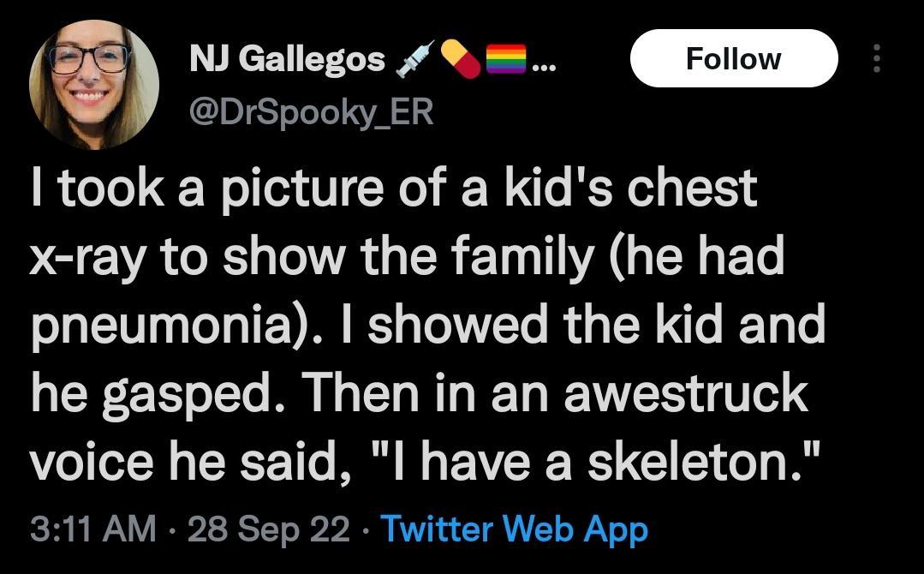This screenshot has width=924, height=574.
Task: Click the @DrSpooky_ER handle
Action: (311, 110)
